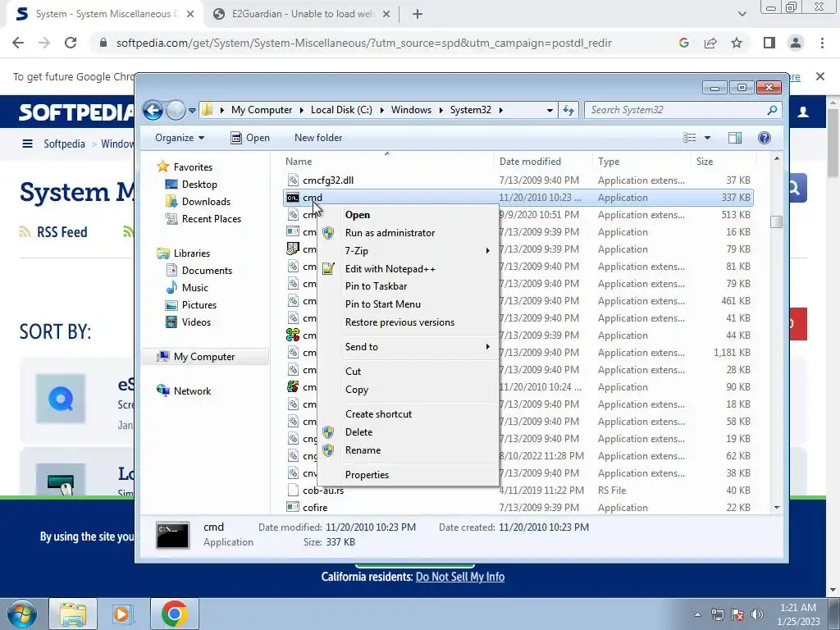Click Chrome back arrow

click(18, 43)
